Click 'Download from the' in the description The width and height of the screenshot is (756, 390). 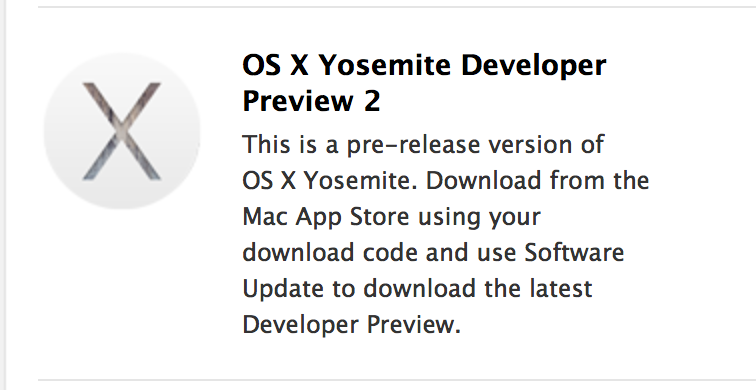[x=538, y=180]
